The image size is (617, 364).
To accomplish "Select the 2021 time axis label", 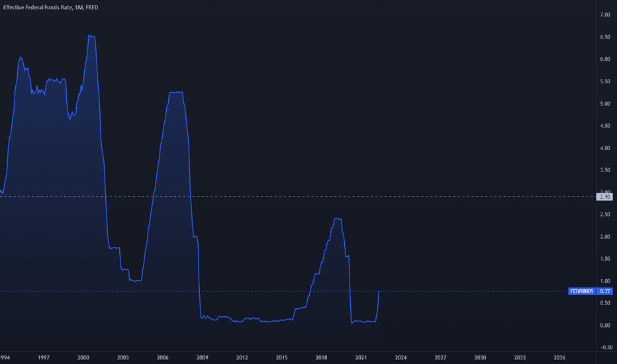I will pyautogui.click(x=361, y=357).
